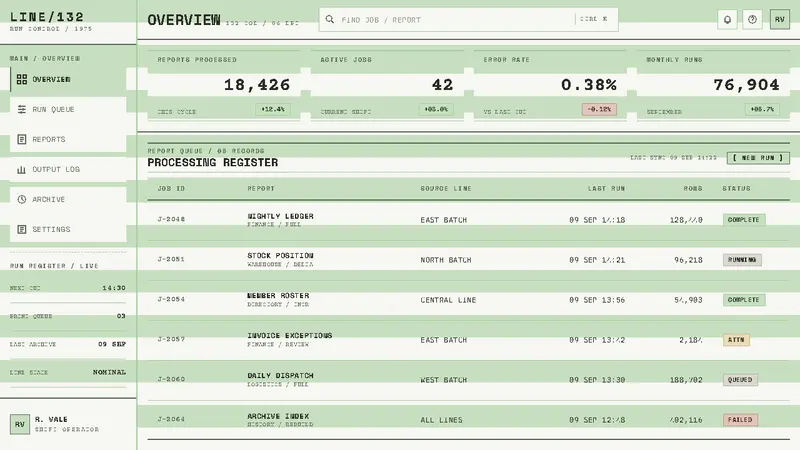Open the Overview grid icon in sidebar
Screen dimensions: 800x450
[x=21, y=79]
